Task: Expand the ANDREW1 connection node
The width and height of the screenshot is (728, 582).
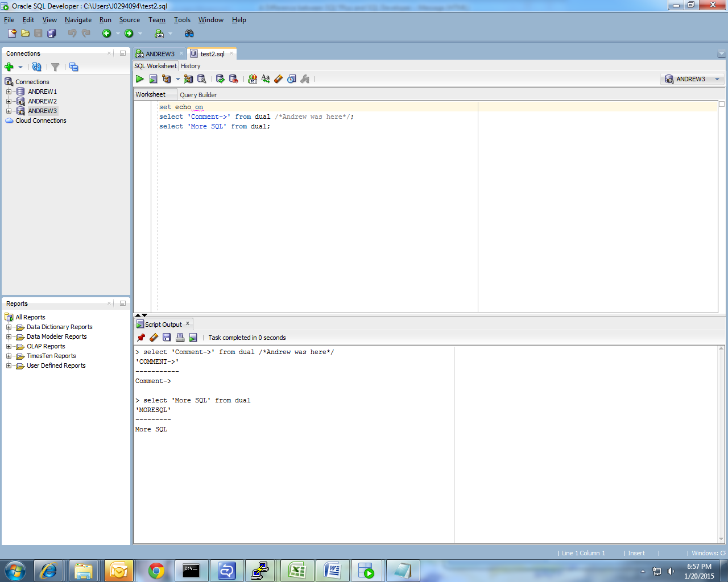Action: [9, 92]
